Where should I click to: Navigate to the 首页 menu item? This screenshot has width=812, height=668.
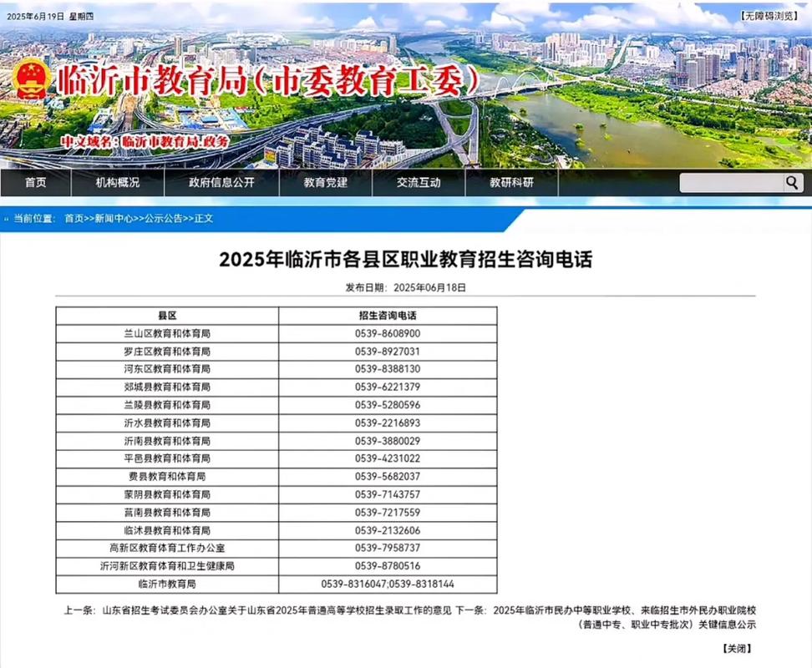point(34,182)
